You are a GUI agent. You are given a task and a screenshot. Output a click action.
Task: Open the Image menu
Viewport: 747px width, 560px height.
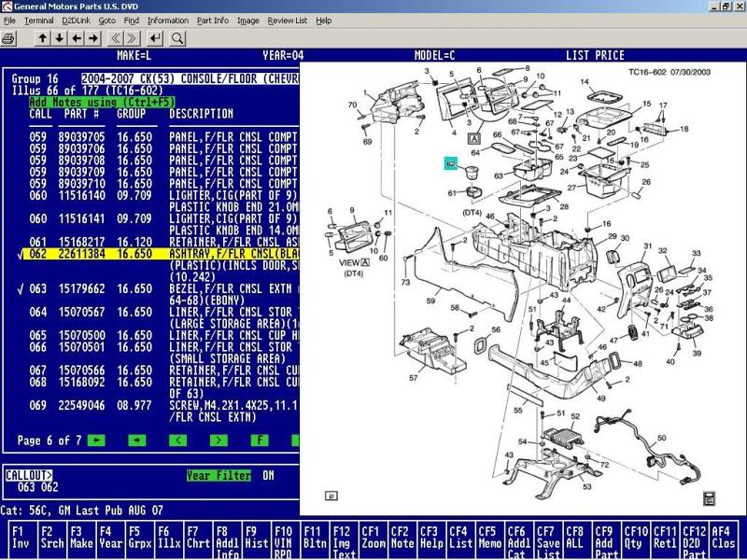248,21
